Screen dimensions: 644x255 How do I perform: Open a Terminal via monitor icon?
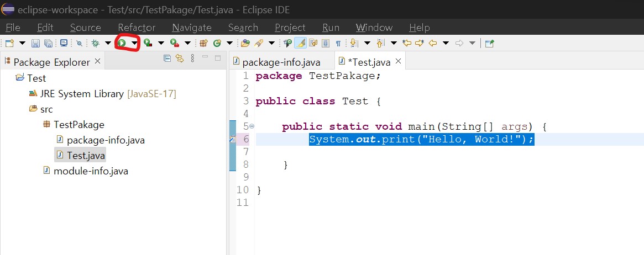coord(64,42)
